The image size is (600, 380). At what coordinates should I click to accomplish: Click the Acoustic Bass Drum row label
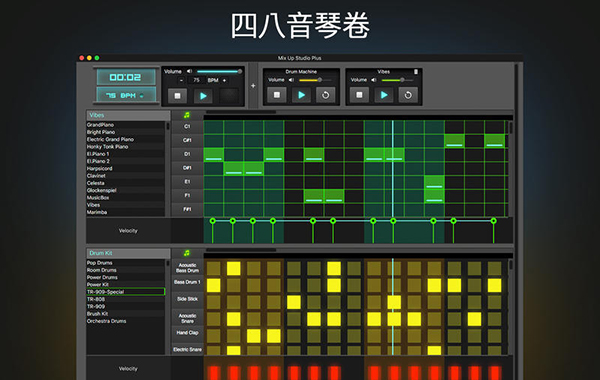tap(187, 268)
